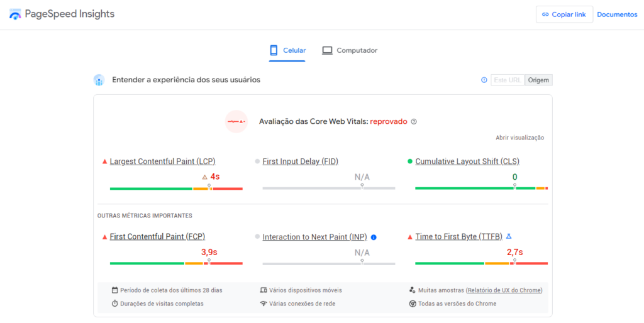
Task: Open the Time to First Byte (TTFB) link
Action: (458, 237)
